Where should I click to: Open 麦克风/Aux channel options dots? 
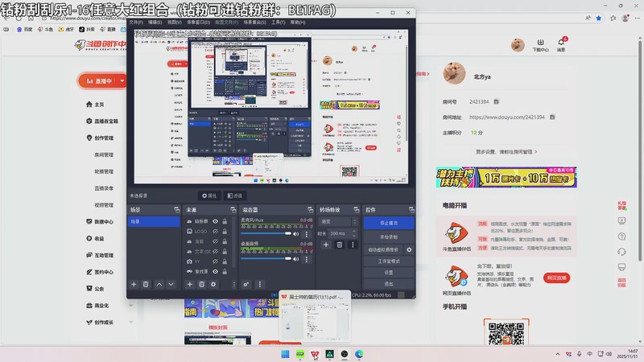point(307,234)
